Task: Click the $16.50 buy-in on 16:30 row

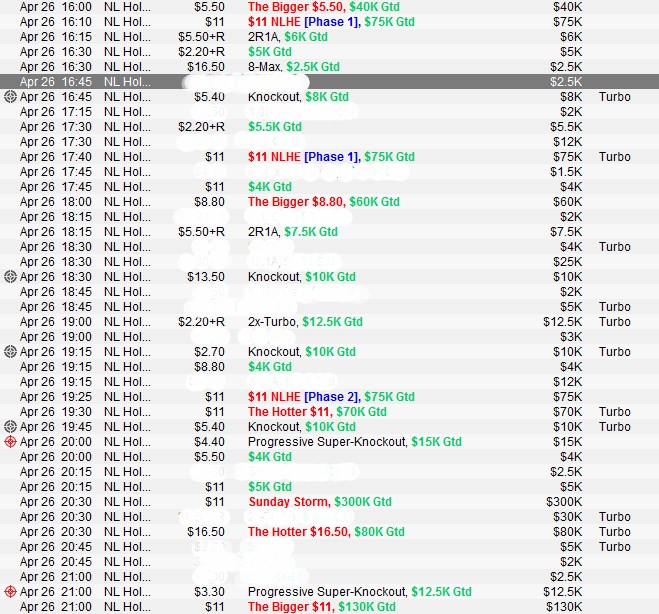Action: click(206, 67)
